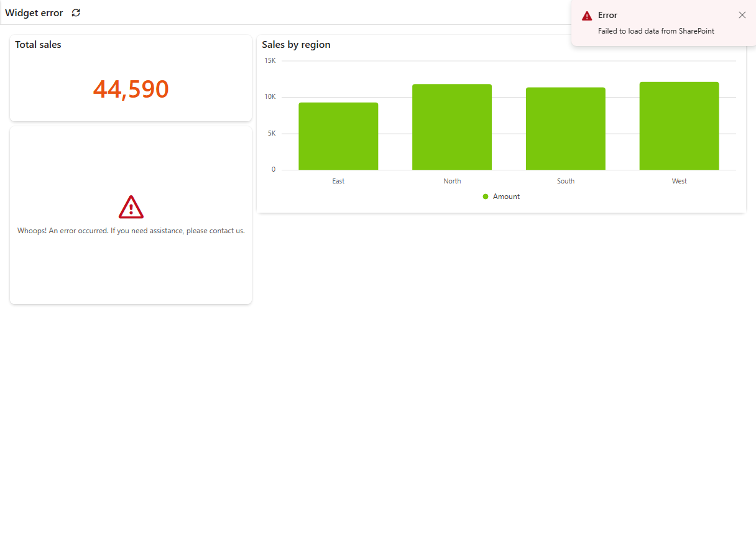Click the North bar in the chart
Image resolution: width=756 pixels, height=551 pixels.
coord(452,127)
